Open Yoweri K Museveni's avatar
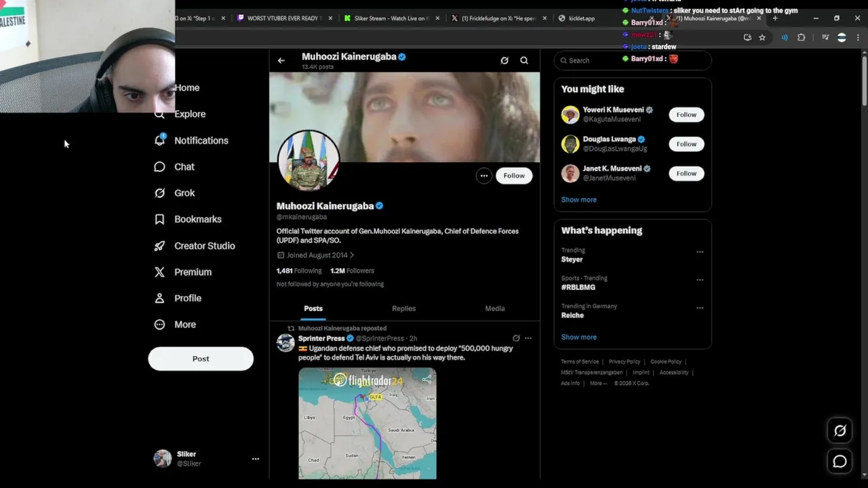 pyautogui.click(x=570, y=115)
